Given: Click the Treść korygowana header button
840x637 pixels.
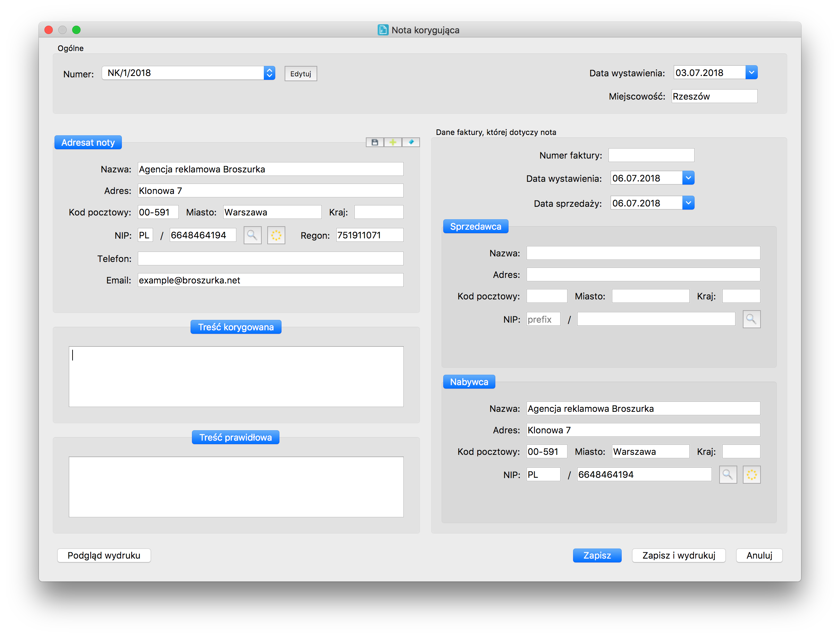Looking at the screenshot, I should tap(236, 327).
